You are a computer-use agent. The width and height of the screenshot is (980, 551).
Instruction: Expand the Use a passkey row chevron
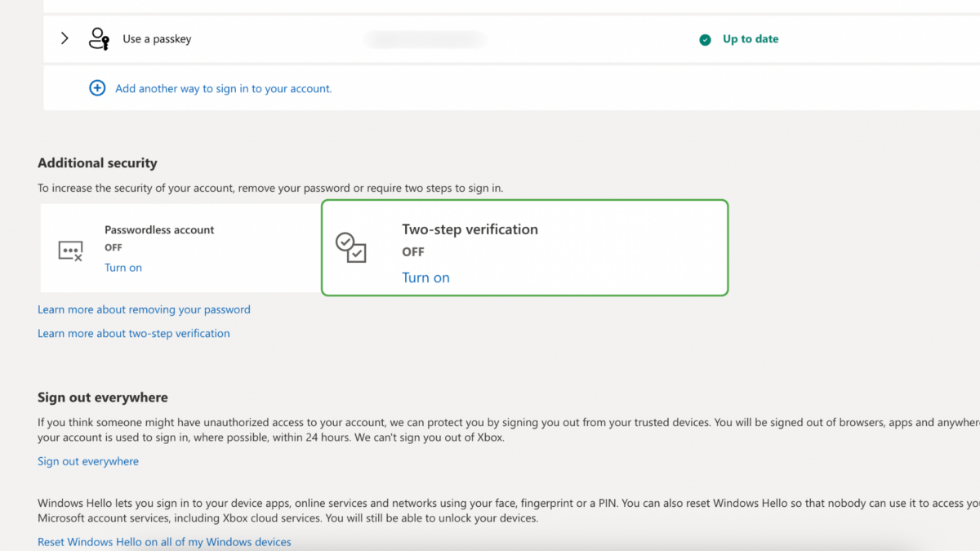65,38
